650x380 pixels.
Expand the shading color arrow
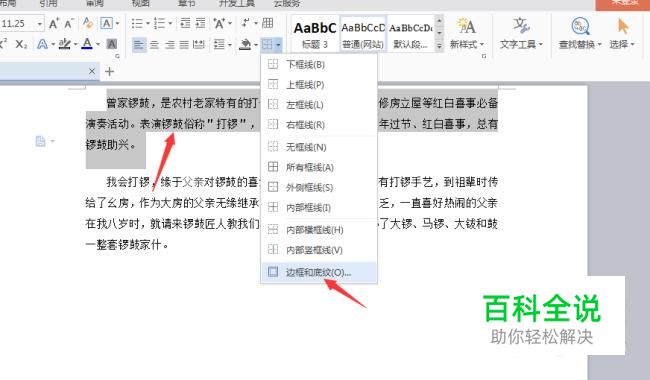pyautogui.click(x=256, y=44)
